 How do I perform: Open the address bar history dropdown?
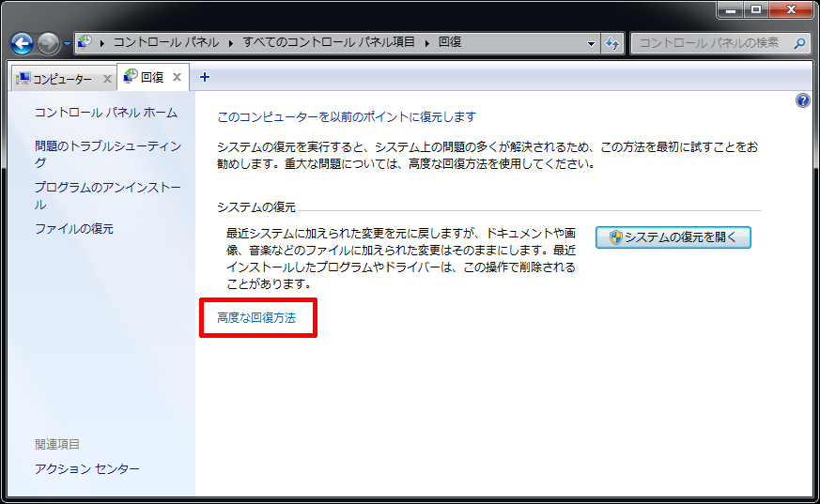click(591, 43)
